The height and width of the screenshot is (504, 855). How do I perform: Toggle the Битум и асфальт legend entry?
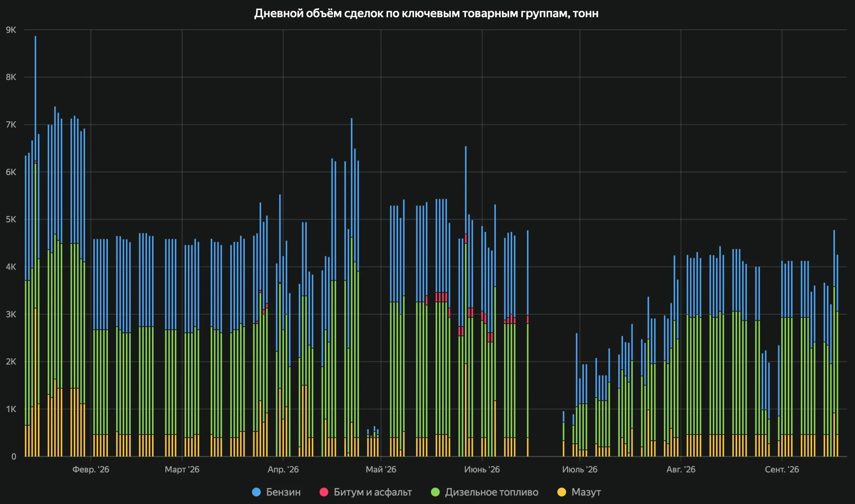366,492
